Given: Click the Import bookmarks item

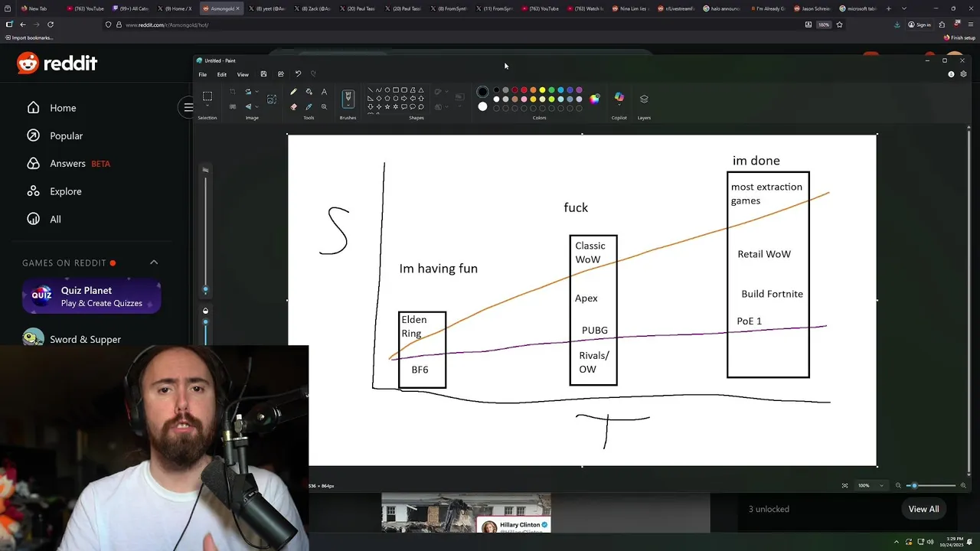Looking at the screenshot, I should [x=29, y=37].
